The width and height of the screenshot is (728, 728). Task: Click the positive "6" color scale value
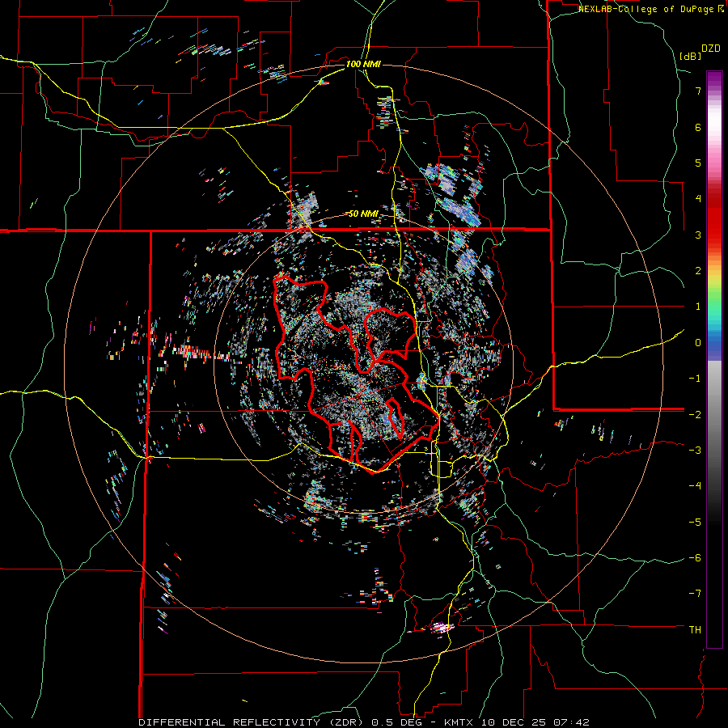click(698, 127)
